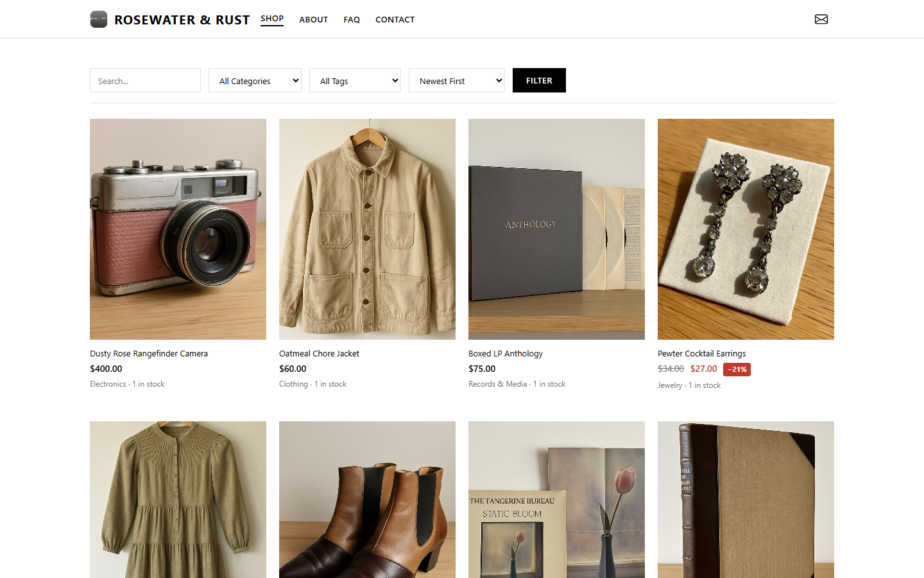Expand the All Categories dropdown
Screen dimensions: 924x578
click(x=255, y=80)
